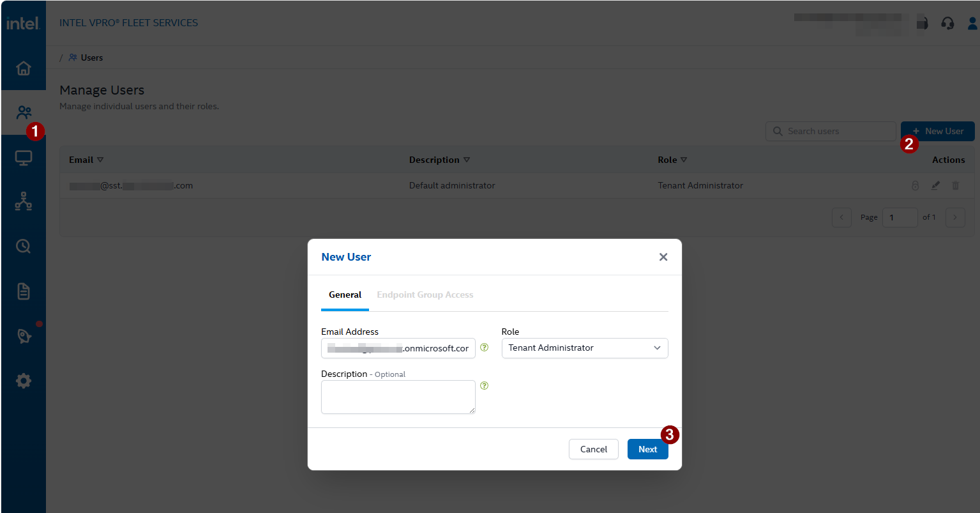This screenshot has height=513, width=980.
Task: Open the Description column filter
Action: 467,160
